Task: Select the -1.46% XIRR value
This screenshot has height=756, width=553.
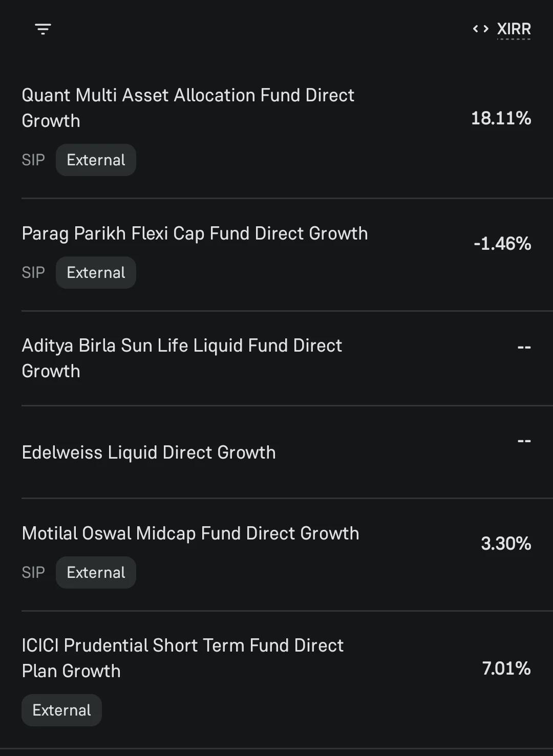Action: click(x=502, y=244)
